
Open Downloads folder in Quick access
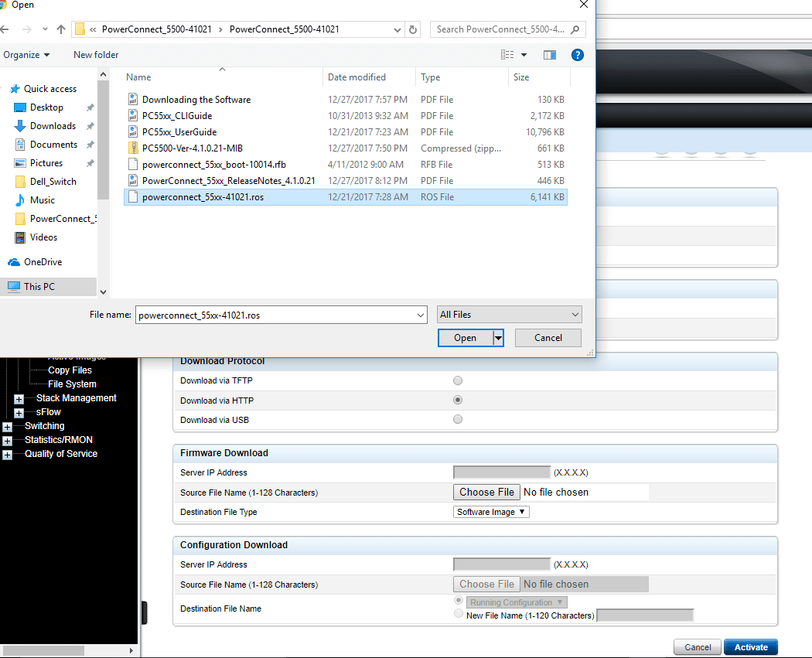[x=53, y=126]
